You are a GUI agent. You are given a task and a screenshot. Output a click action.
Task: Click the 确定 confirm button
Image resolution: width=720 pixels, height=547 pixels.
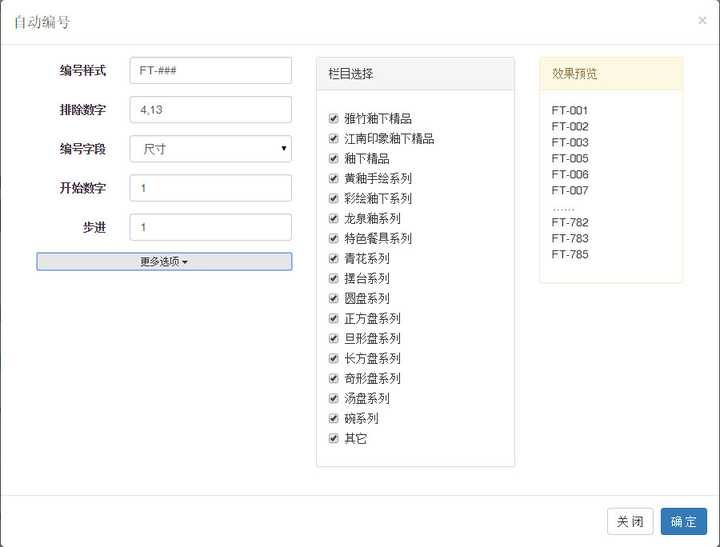click(684, 521)
